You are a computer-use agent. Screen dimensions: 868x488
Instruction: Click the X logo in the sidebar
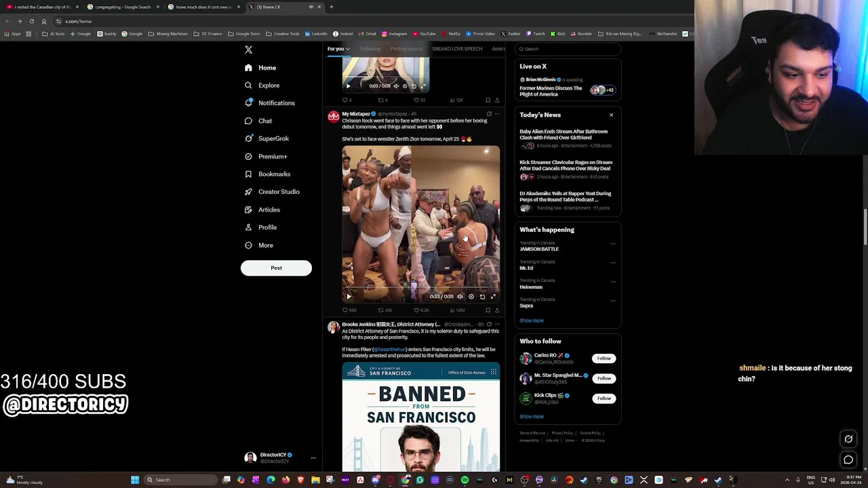(x=248, y=49)
